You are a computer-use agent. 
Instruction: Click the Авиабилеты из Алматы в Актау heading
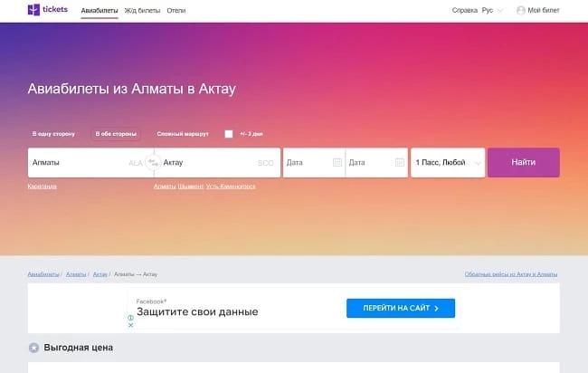132,89
